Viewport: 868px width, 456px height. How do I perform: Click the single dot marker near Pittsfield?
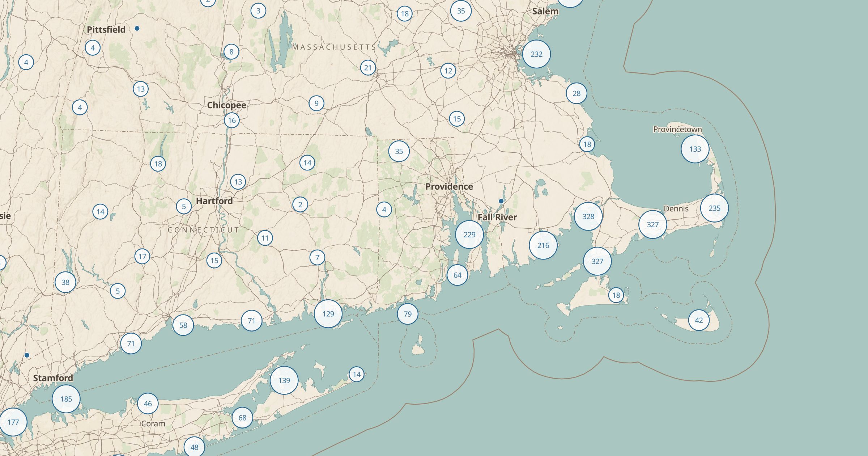pos(137,28)
